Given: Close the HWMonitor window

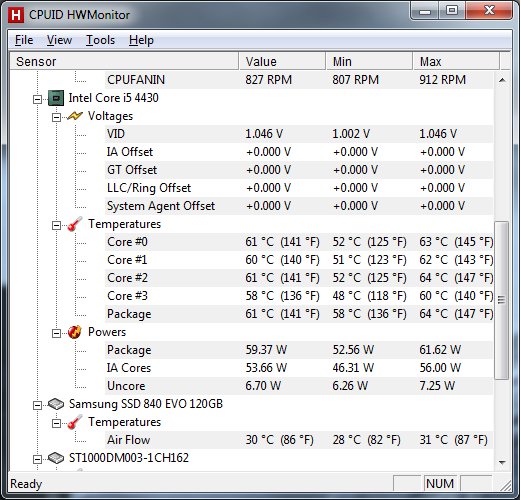Looking at the screenshot, I should click(489, 11).
